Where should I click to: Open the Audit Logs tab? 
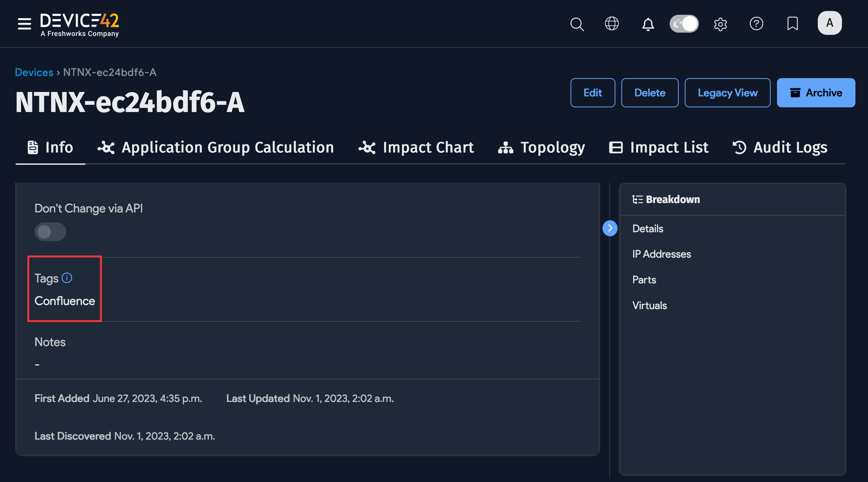[x=780, y=147]
